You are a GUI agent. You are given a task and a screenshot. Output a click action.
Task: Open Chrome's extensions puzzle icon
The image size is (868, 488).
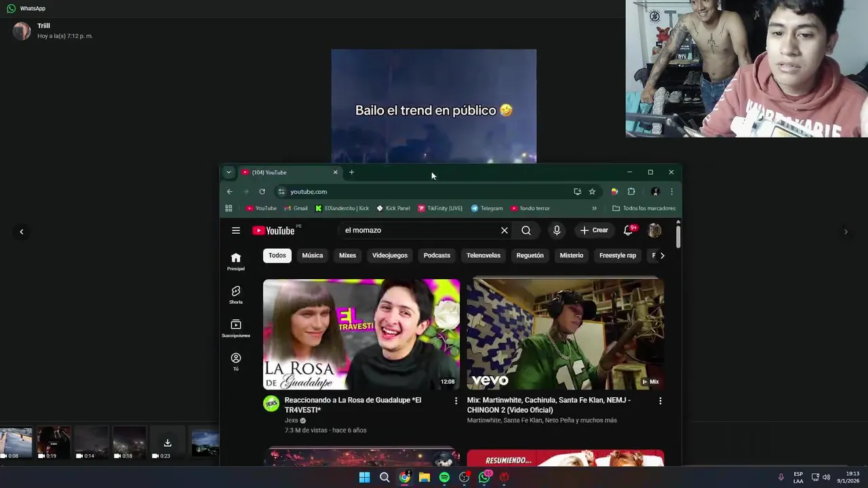[x=631, y=192]
